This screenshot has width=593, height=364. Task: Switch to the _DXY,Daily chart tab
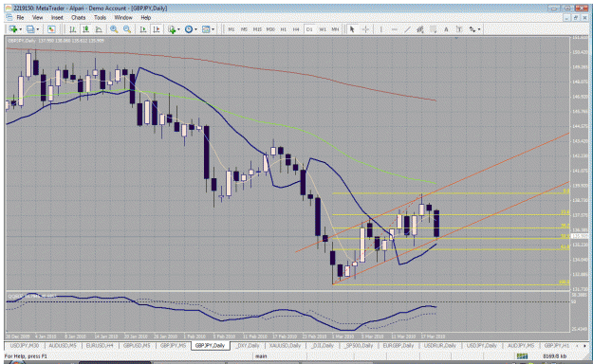click(248, 345)
